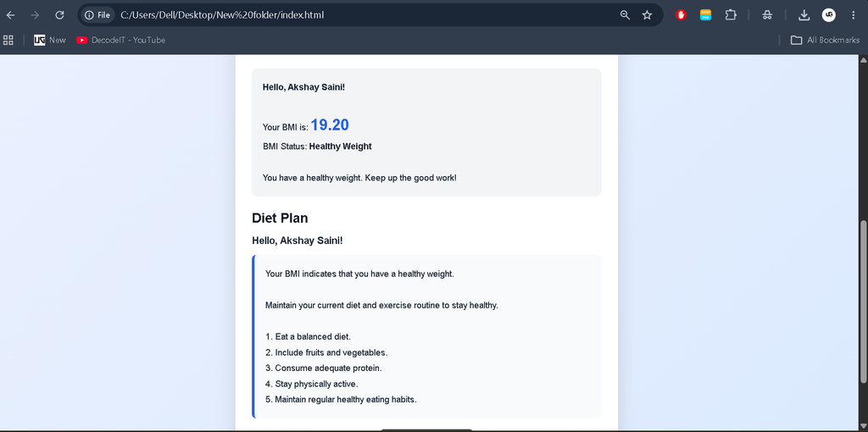The height and width of the screenshot is (432, 868).
Task: Open the zoom magnifier in address bar
Action: tap(625, 15)
